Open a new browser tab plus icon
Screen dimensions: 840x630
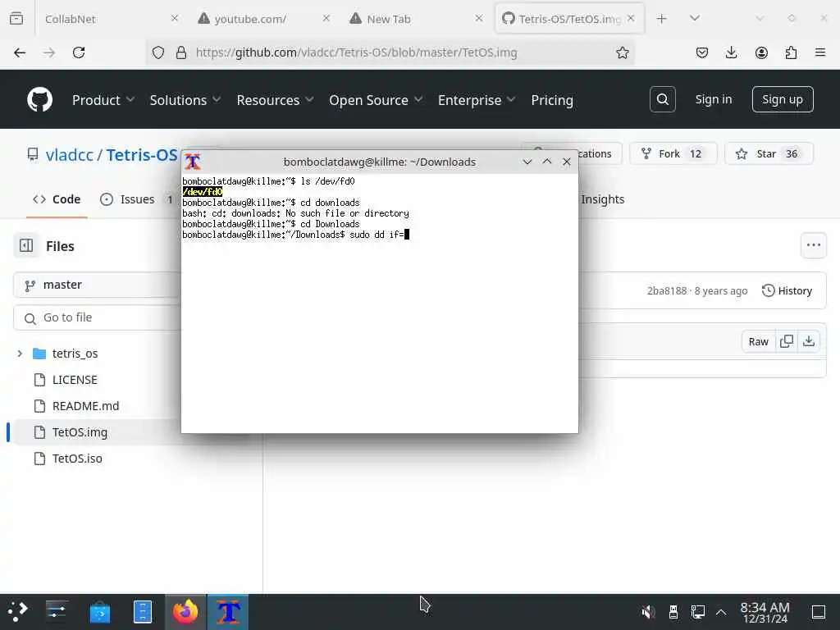(x=662, y=19)
